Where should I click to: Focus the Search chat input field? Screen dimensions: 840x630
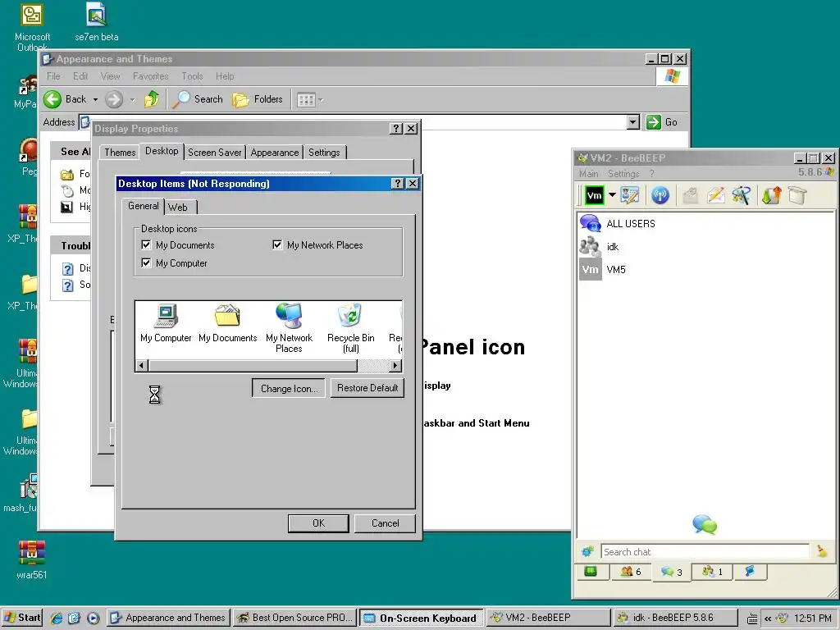(x=705, y=552)
